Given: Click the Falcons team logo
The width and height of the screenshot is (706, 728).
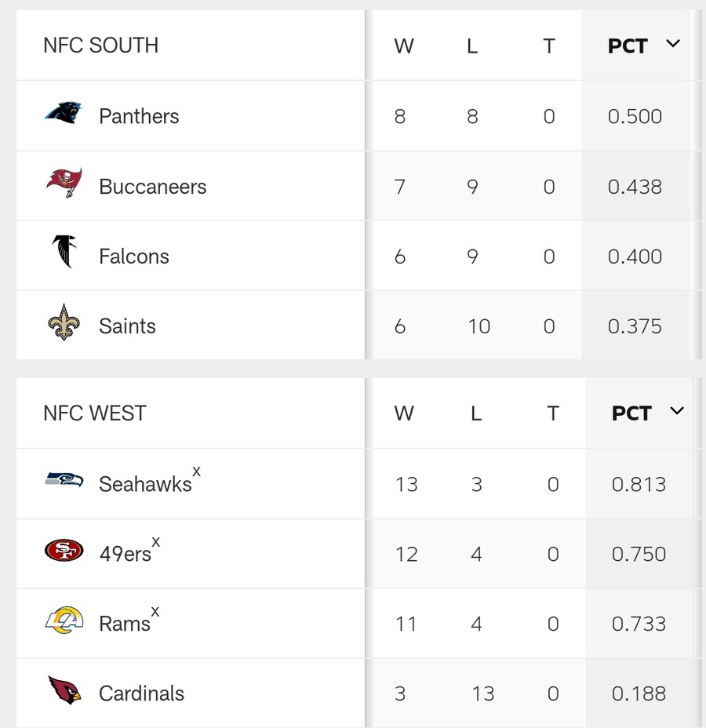Looking at the screenshot, I should 64,255.
